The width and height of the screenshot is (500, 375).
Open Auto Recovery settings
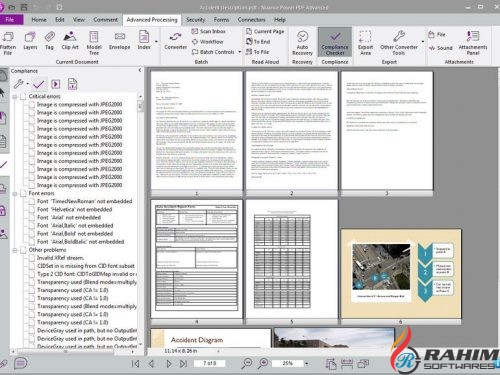(302, 43)
